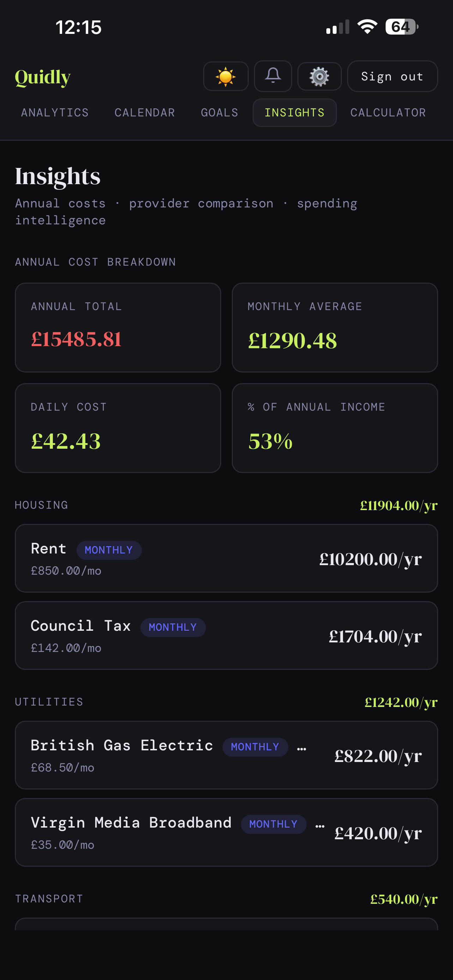Image resolution: width=453 pixels, height=980 pixels.
Task: Select the Insights tab
Action: pyautogui.click(x=294, y=113)
